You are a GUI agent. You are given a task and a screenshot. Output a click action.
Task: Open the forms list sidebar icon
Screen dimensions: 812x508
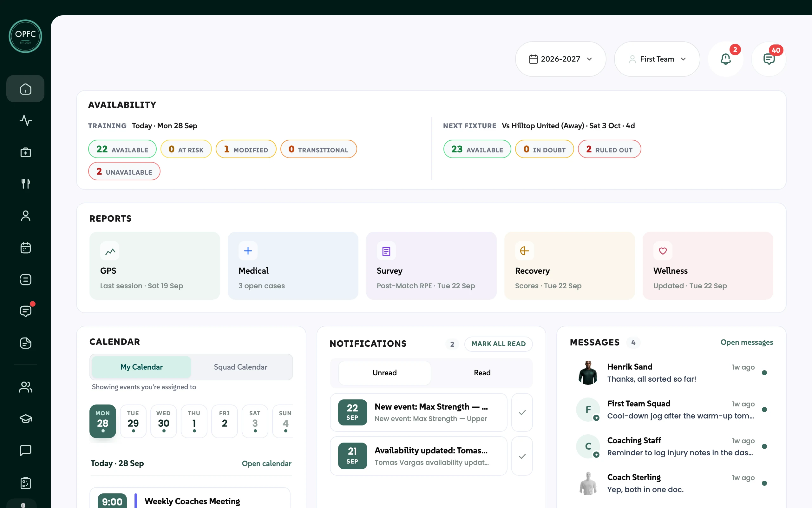click(25, 279)
